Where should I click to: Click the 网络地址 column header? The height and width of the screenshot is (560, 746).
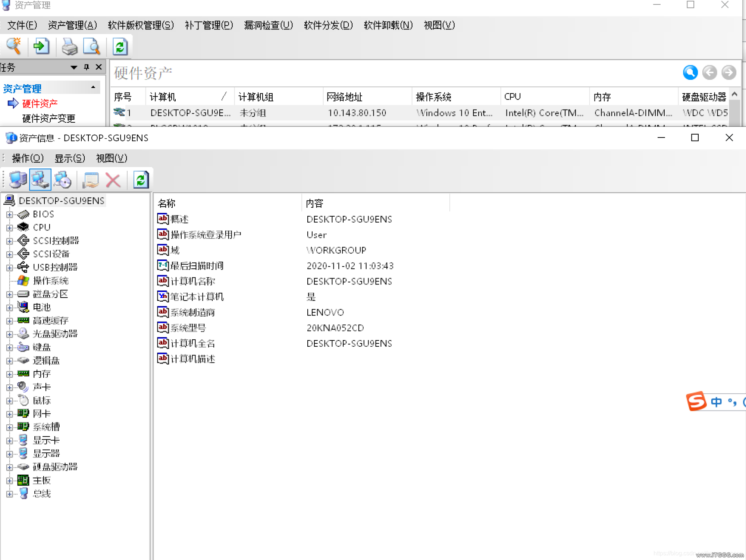coord(367,97)
